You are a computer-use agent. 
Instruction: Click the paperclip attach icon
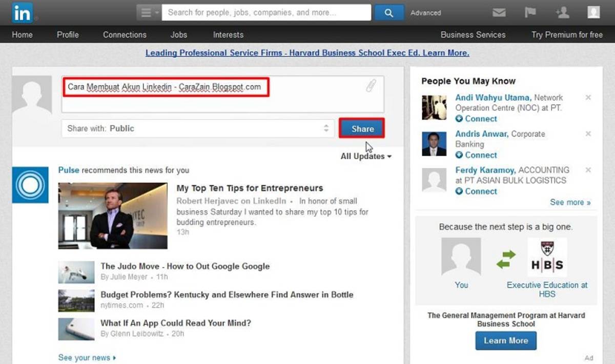(x=370, y=86)
